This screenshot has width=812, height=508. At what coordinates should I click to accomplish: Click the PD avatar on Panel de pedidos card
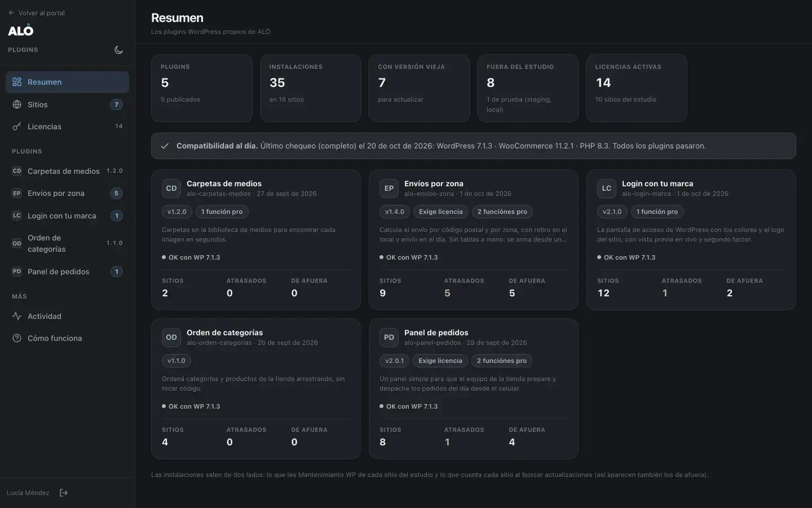click(x=389, y=338)
